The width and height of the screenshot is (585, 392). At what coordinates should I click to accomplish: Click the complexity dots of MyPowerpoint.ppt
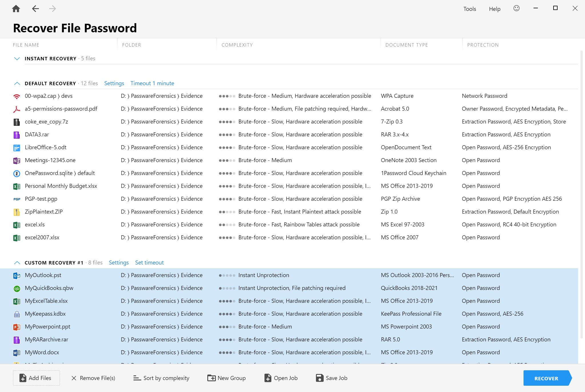click(x=227, y=327)
